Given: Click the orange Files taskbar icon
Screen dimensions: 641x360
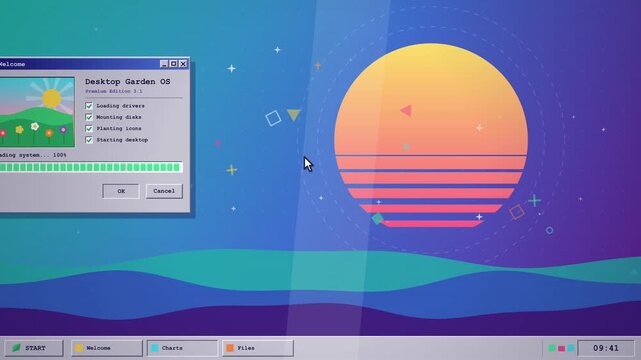Looking at the screenshot, I should 230,348.
